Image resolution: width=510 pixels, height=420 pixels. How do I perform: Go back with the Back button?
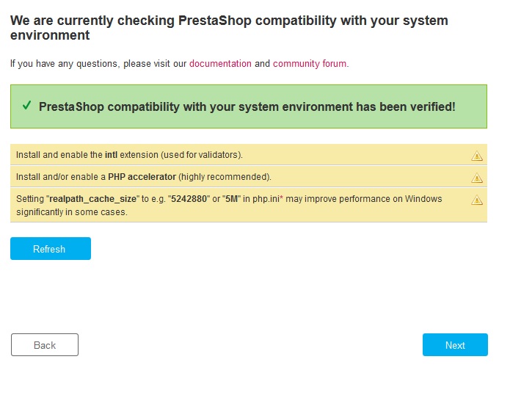(45, 345)
